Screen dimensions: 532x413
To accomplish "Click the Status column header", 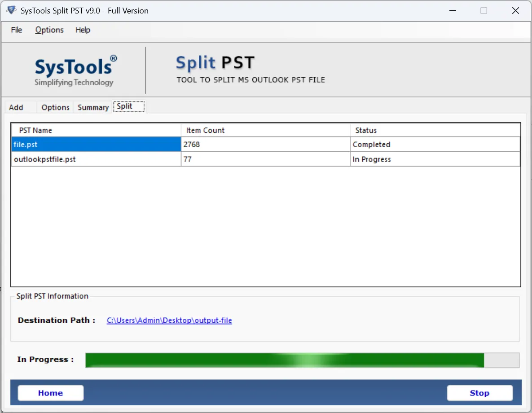I will (x=435, y=130).
